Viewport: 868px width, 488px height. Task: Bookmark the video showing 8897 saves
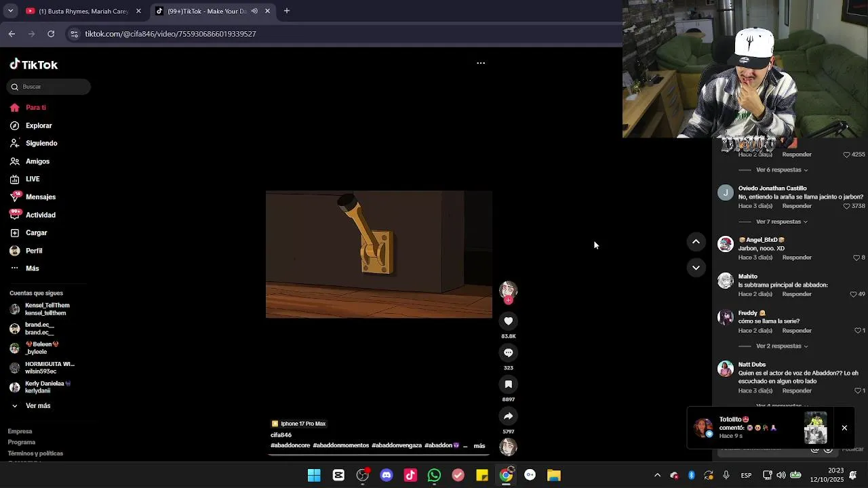click(x=508, y=384)
